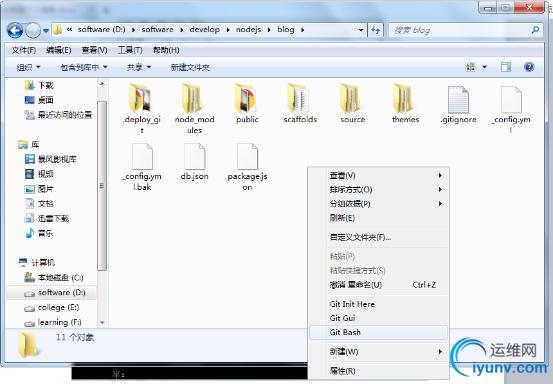Toggle the preview pane icon
Viewport: 553px width, 384px height.
[506, 67]
